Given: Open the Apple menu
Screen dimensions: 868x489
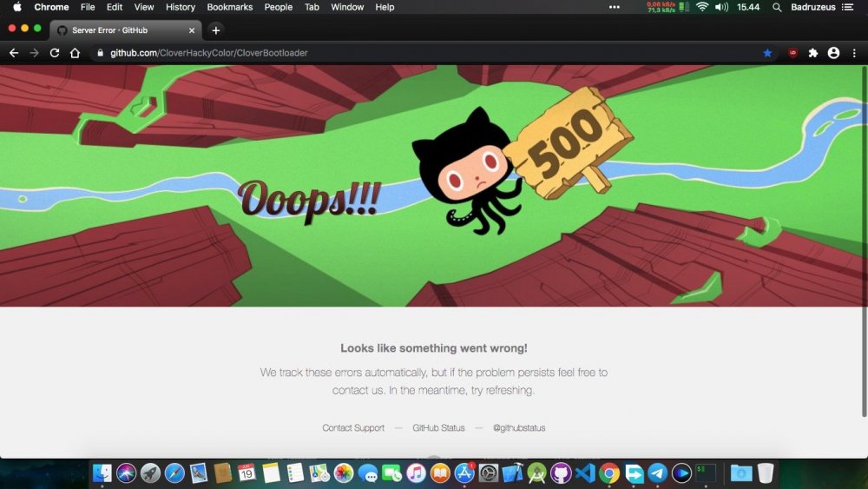Looking at the screenshot, I should pos(17,7).
